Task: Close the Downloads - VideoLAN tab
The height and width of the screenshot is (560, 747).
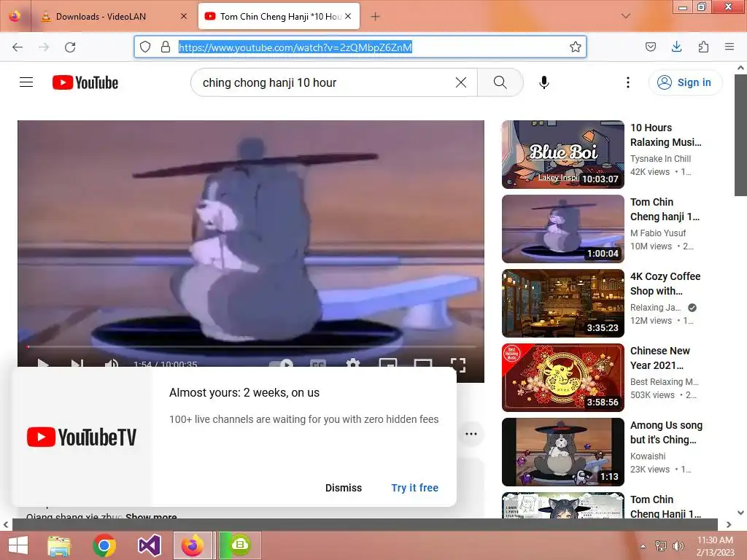Action: point(184,16)
